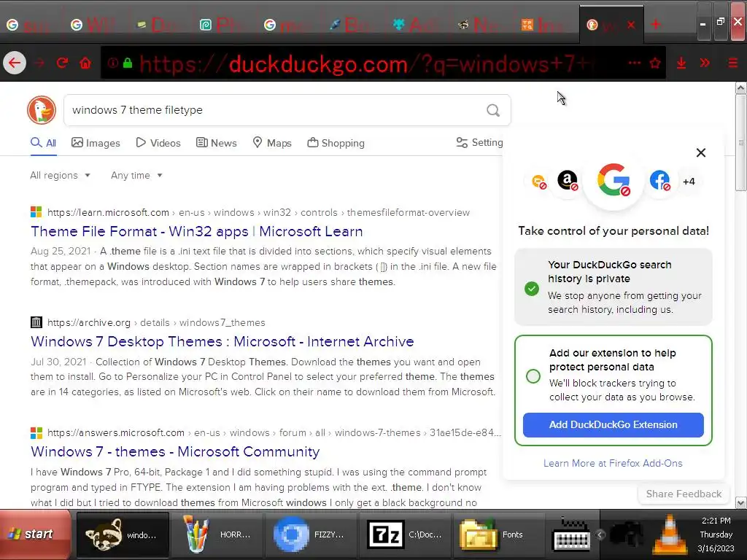Click the green padlock in the address bar
Image resolution: width=747 pixels, height=560 pixels.
128,63
